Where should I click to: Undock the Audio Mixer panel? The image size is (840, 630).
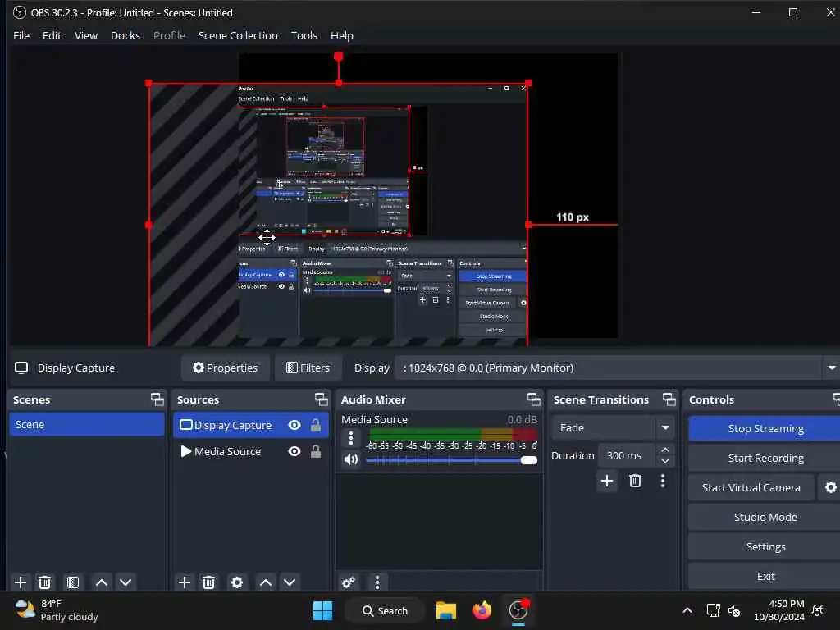click(x=533, y=399)
